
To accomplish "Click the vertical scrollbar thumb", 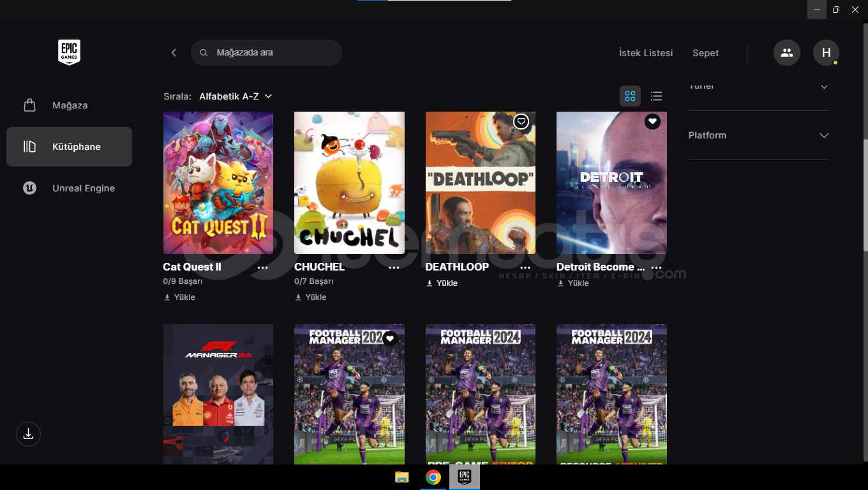I will point(865,195).
